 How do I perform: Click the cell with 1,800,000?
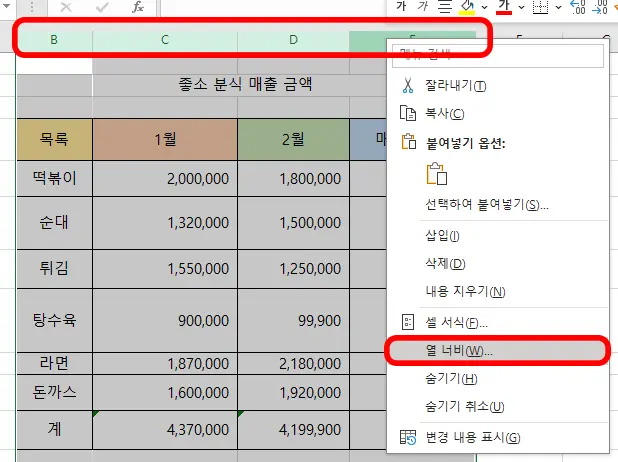(x=293, y=179)
